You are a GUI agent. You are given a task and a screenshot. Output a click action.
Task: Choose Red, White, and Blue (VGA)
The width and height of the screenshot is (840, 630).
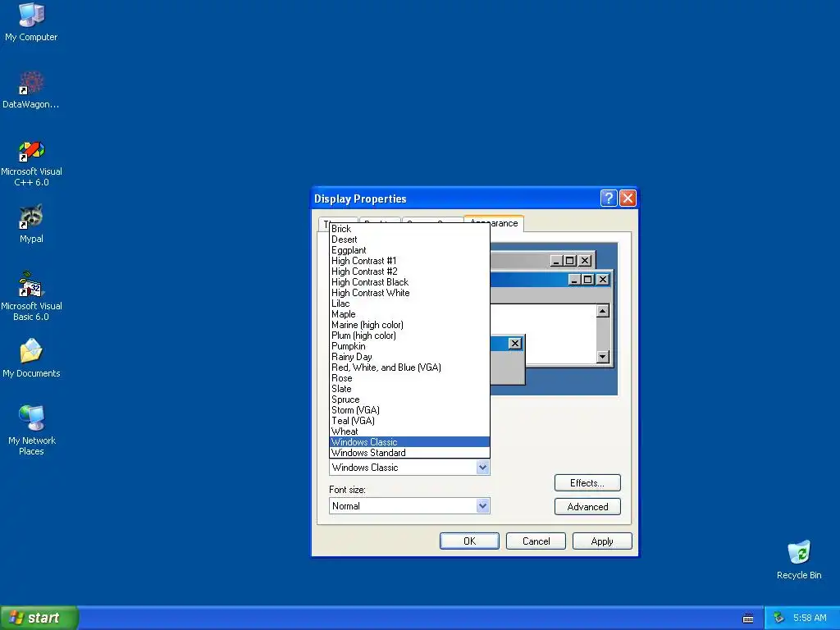coord(409,367)
